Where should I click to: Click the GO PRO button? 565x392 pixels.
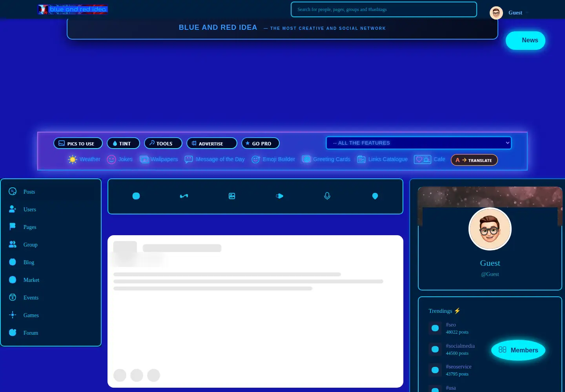tap(261, 143)
